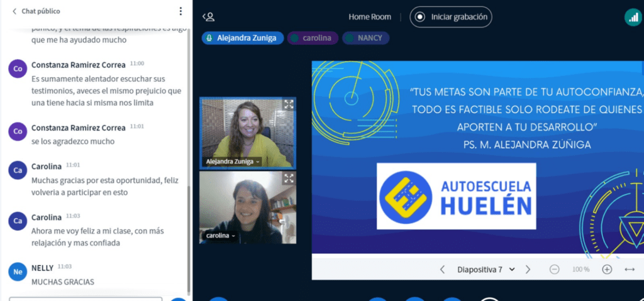Toggle the user list panel icon

[208, 17]
